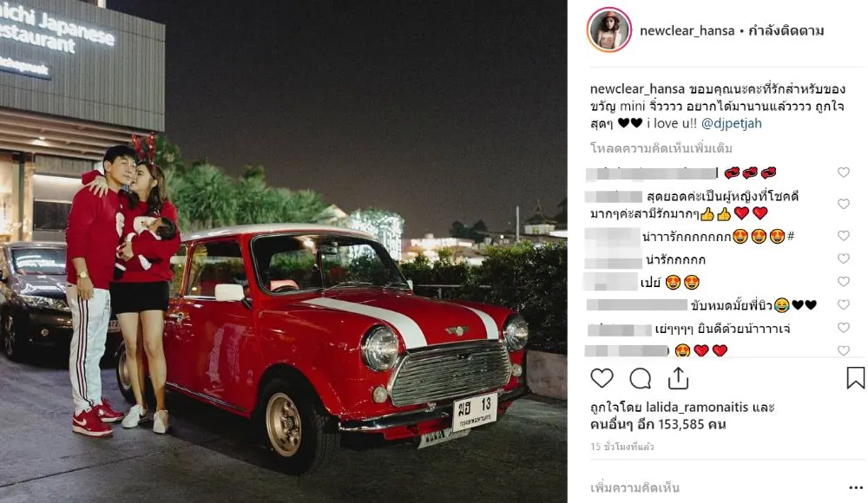868x503 pixels.
Task: Open newclear_hansa username in header
Action: click(687, 30)
